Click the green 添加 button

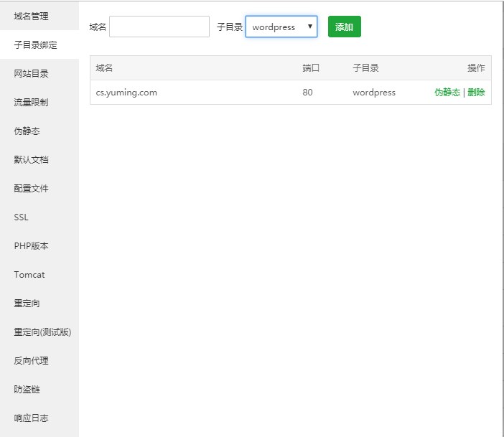pyautogui.click(x=344, y=27)
